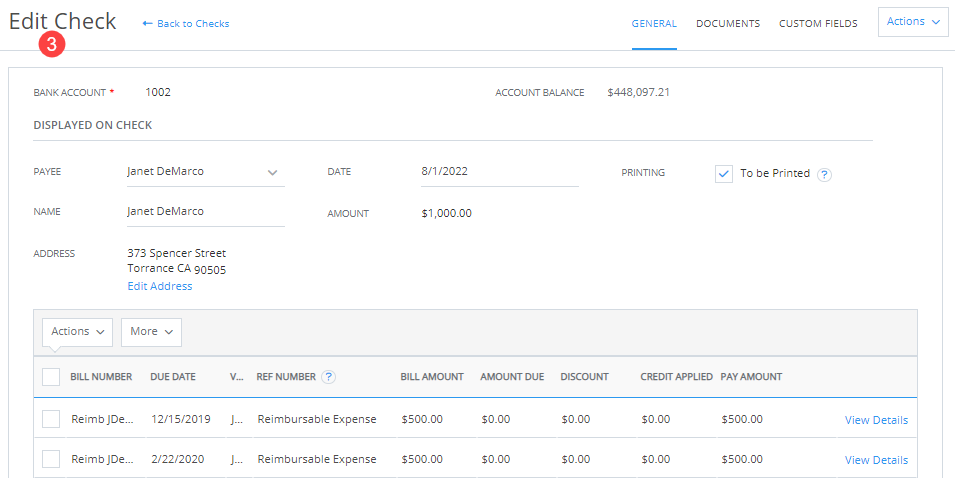
Task: Sort by Due Date column header
Action: pos(173,377)
